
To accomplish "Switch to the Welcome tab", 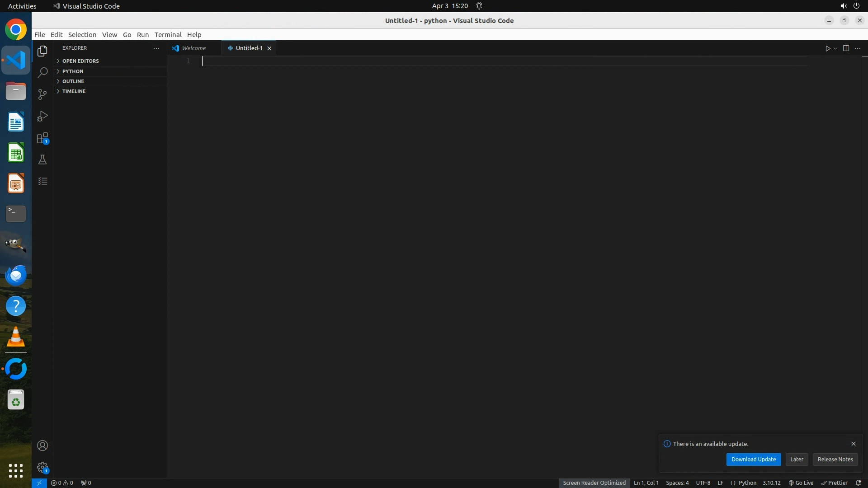I will point(194,48).
